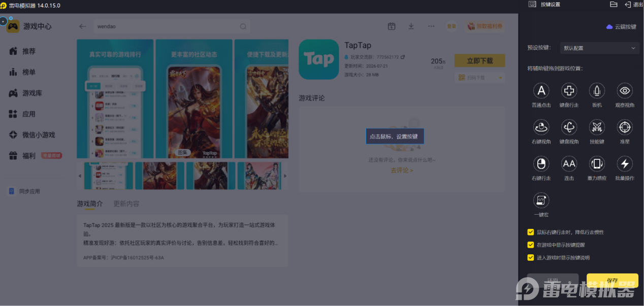
Task: Click the 登录 login button
Action: click(452, 26)
